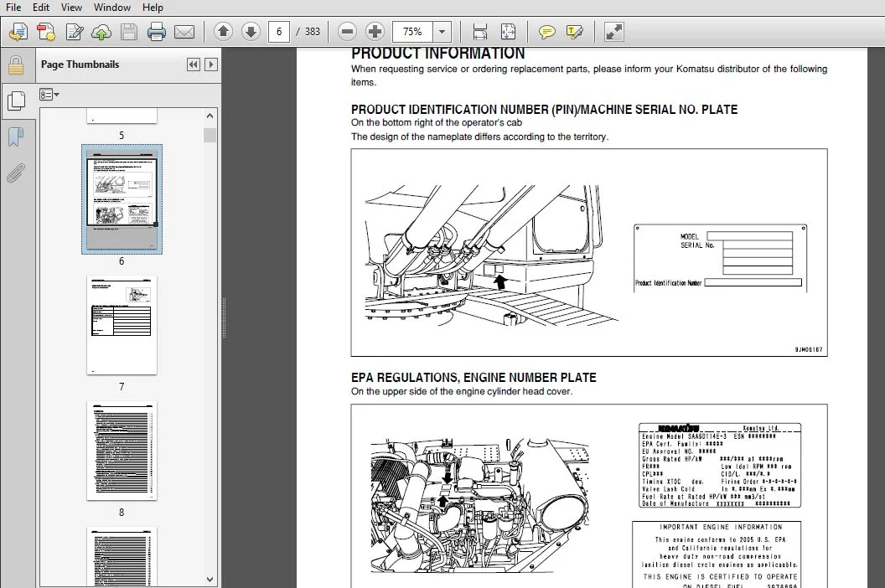
Task: Click the Email envelope icon
Action: (x=184, y=32)
